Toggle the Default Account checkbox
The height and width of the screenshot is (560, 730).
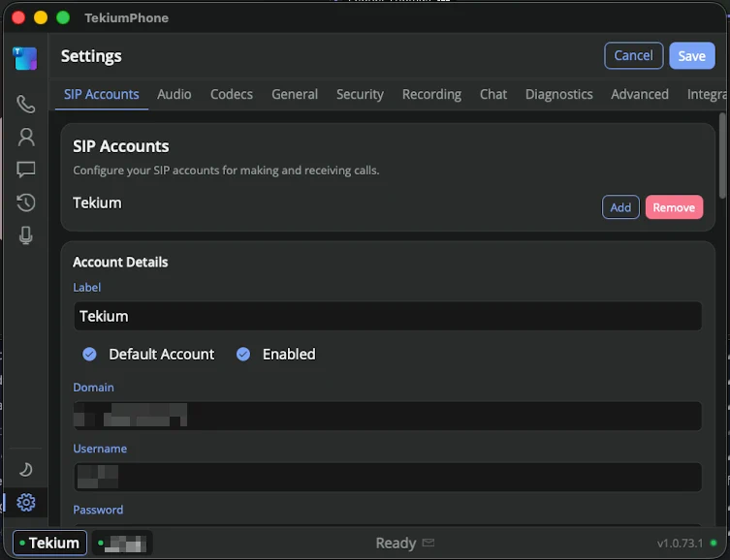(x=89, y=355)
